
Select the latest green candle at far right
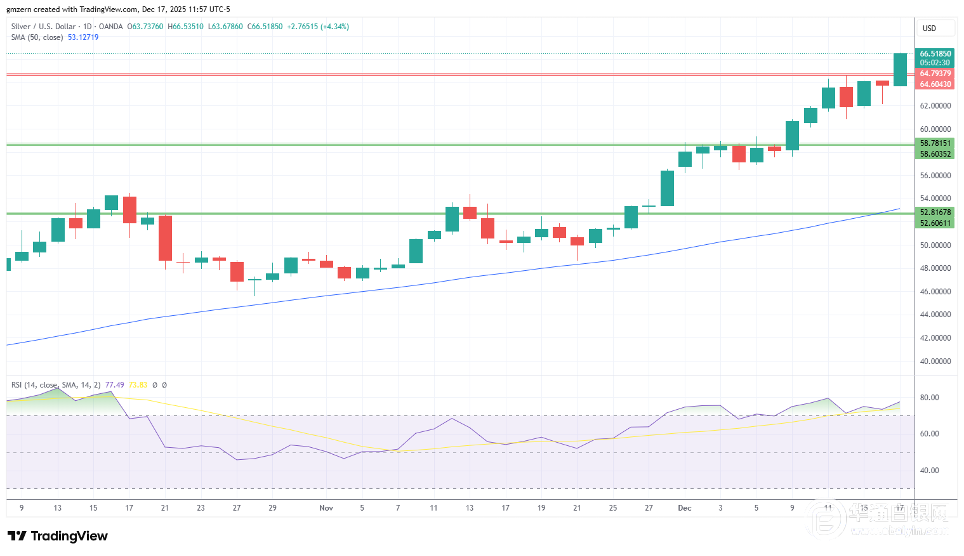tap(900, 68)
